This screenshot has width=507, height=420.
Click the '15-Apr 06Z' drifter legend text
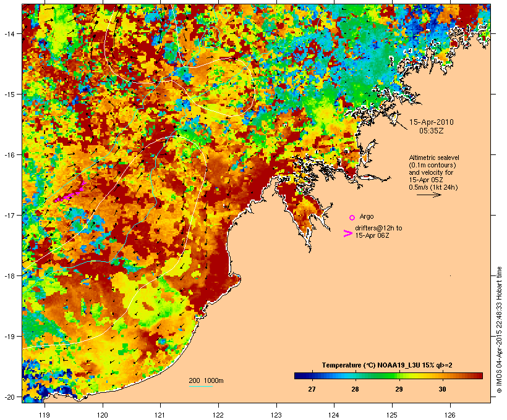point(372,235)
